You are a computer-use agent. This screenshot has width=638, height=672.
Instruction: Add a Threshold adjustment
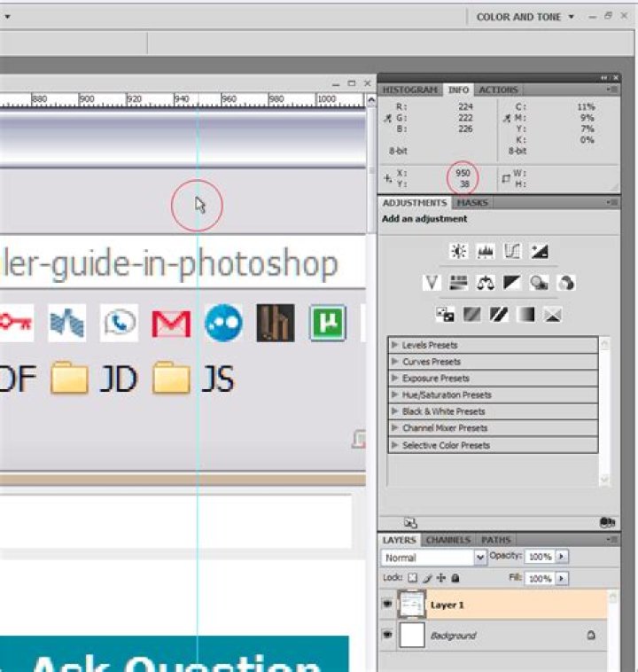[499, 315]
